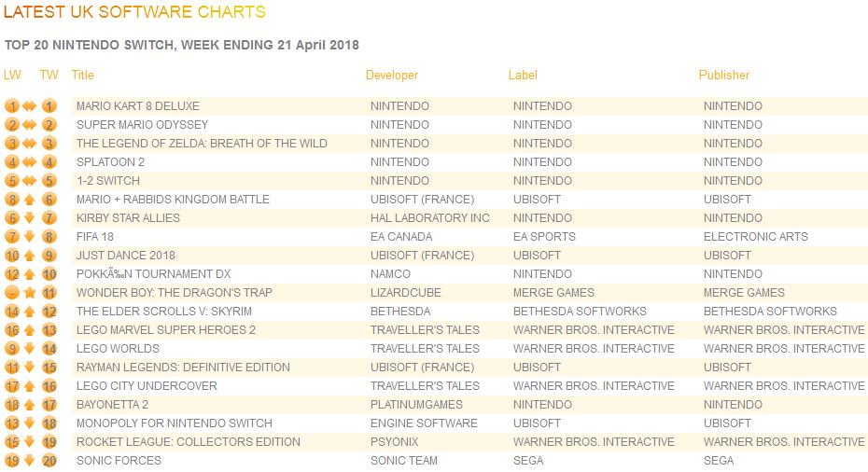Click the down arrow icon beside LEGO Worlds
Image resolution: width=868 pixels, height=472 pixels.
30,349
